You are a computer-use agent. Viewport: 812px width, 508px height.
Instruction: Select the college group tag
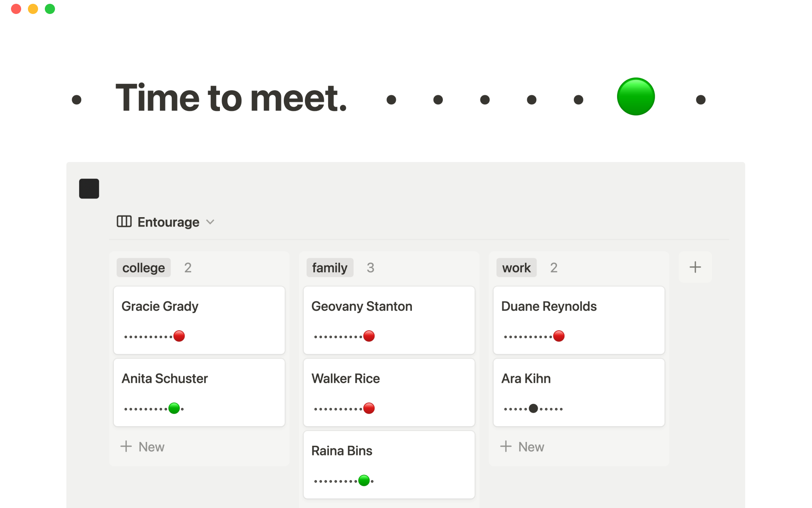coord(143,268)
